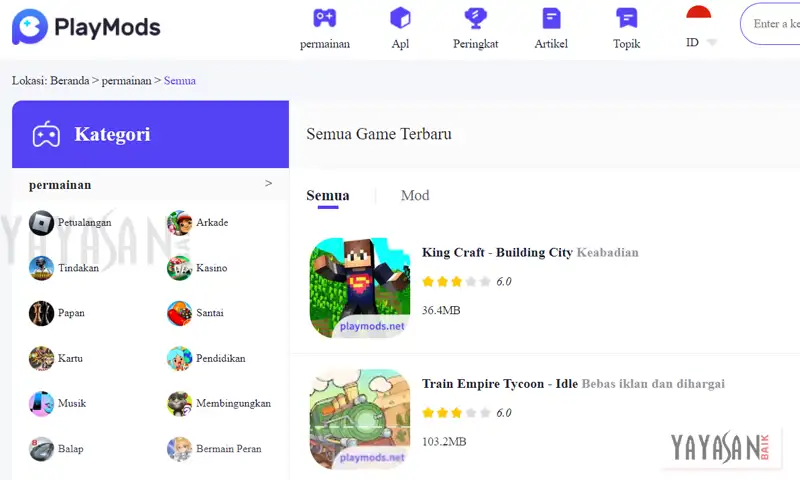Click the Apl nav label
Screen dimensions: 800x480
point(400,44)
